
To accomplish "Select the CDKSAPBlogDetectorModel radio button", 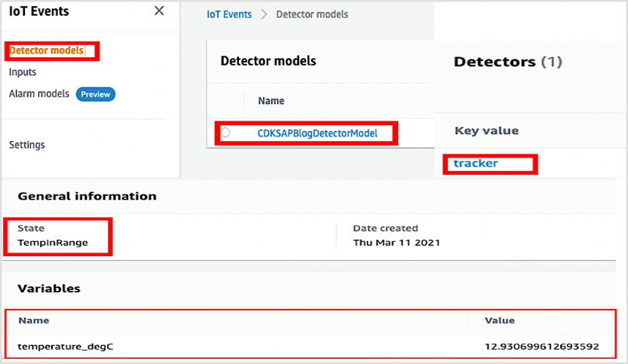I will (x=225, y=133).
